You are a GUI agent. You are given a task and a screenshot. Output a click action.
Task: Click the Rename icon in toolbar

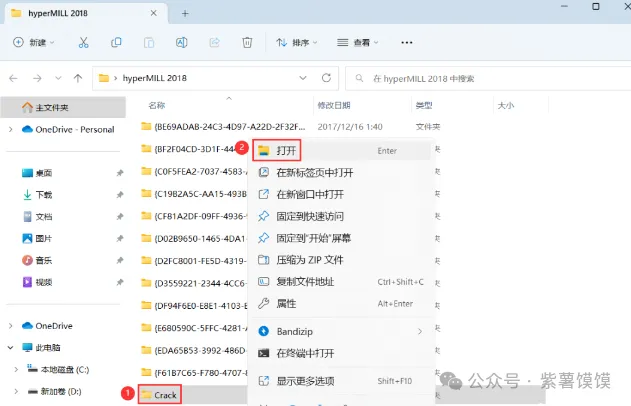182,42
